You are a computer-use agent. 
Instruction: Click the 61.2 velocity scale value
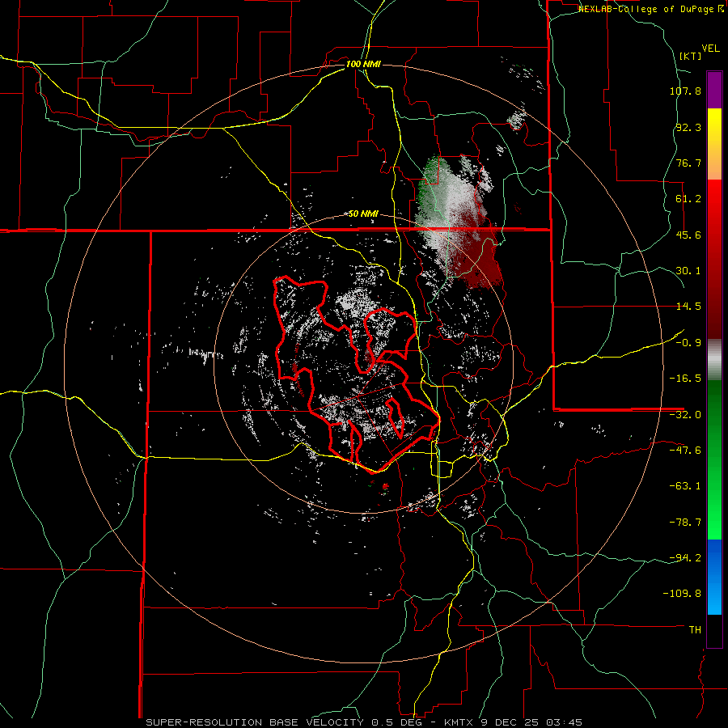click(x=688, y=199)
